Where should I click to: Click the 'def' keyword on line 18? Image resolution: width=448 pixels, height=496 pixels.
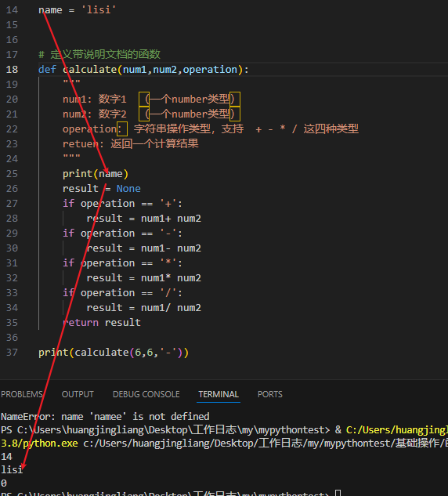tap(47, 69)
